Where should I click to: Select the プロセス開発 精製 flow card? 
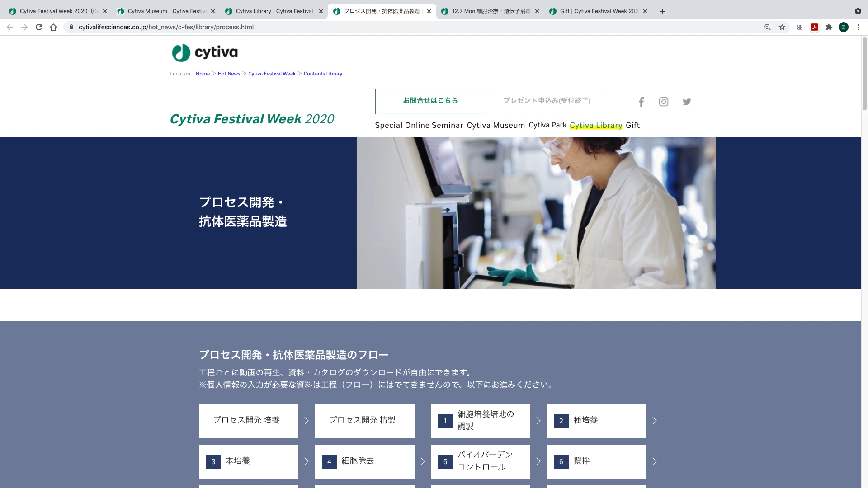pyautogui.click(x=364, y=421)
